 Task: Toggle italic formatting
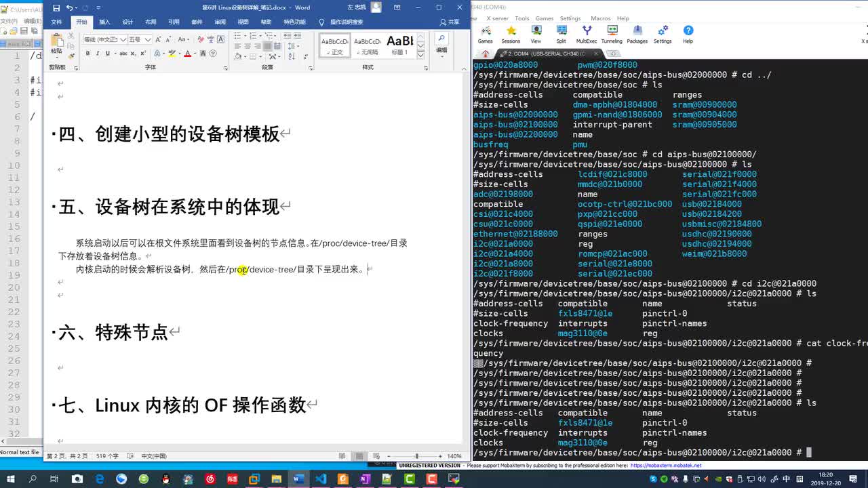point(98,53)
